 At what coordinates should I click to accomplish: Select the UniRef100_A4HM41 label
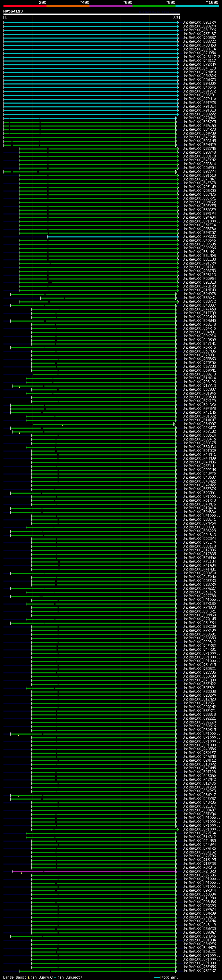click(199, 455)
